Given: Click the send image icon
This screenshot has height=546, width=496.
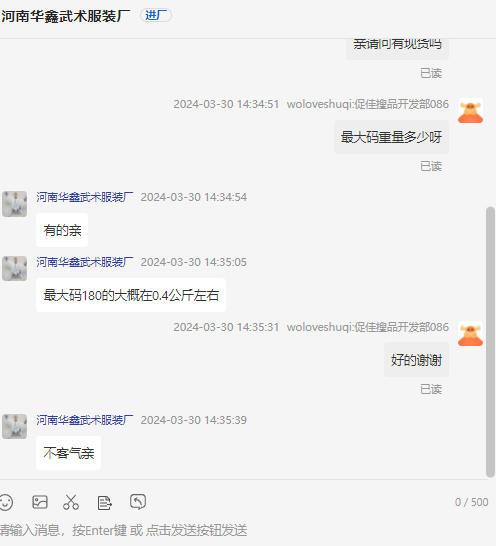Looking at the screenshot, I should click(x=40, y=502).
